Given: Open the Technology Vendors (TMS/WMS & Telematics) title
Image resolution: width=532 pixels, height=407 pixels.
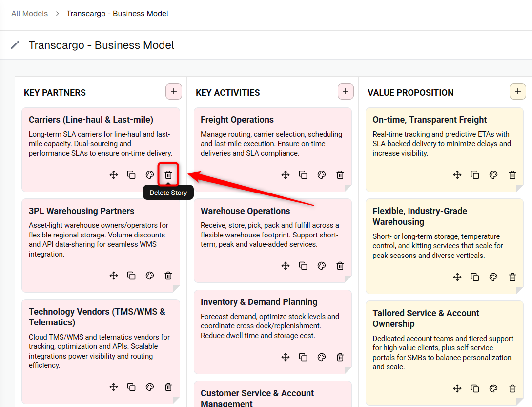Looking at the screenshot, I should (97, 317).
